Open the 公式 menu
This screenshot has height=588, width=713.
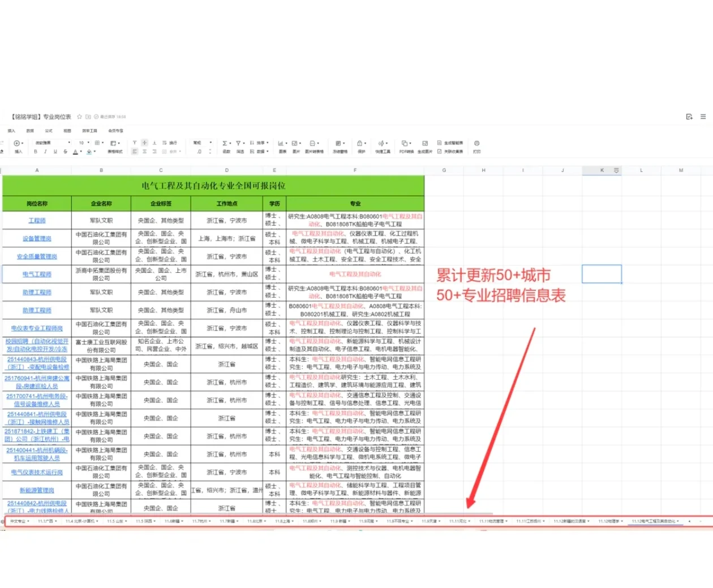click(49, 131)
